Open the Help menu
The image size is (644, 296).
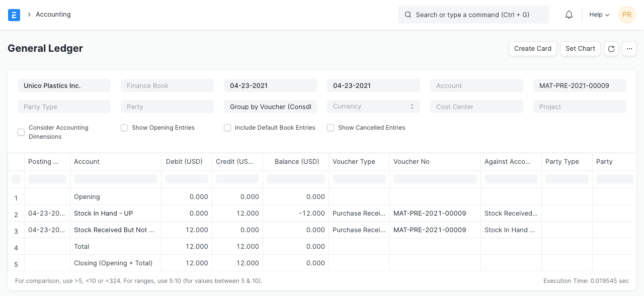coord(599,15)
